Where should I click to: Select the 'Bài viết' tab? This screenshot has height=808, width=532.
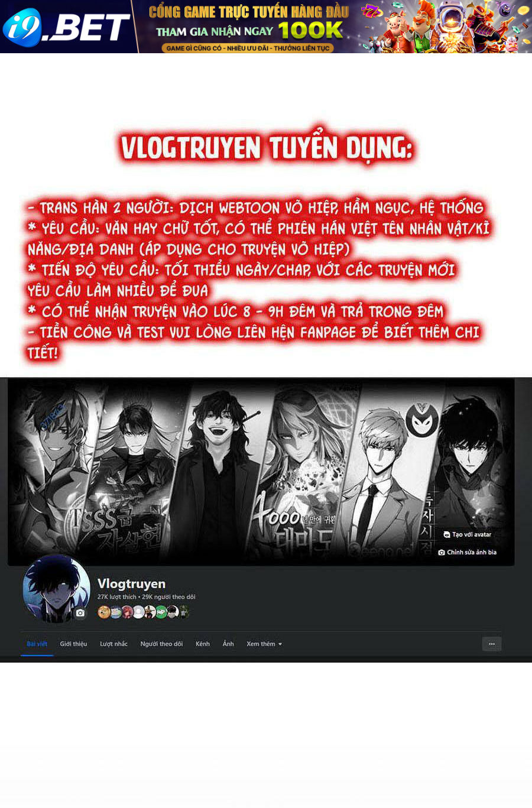(x=37, y=644)
